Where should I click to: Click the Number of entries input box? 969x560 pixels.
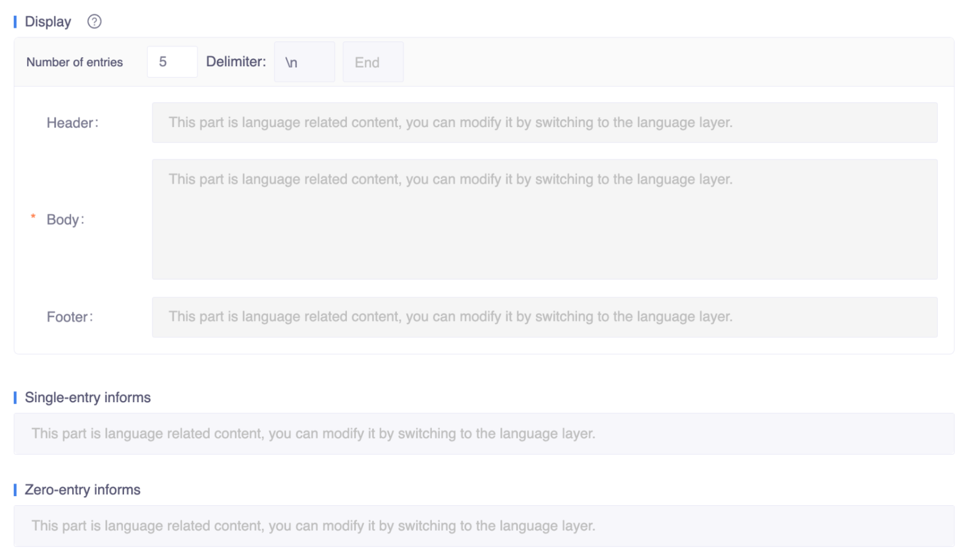(172, 62)
